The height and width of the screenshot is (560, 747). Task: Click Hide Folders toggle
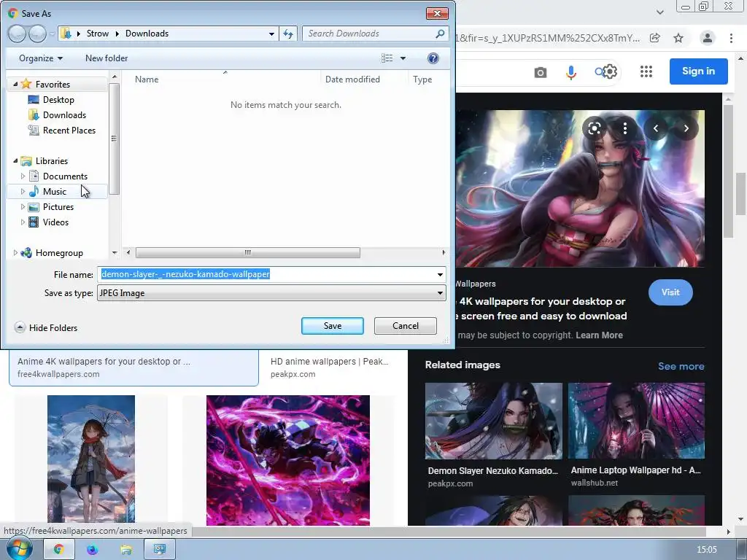46,327
